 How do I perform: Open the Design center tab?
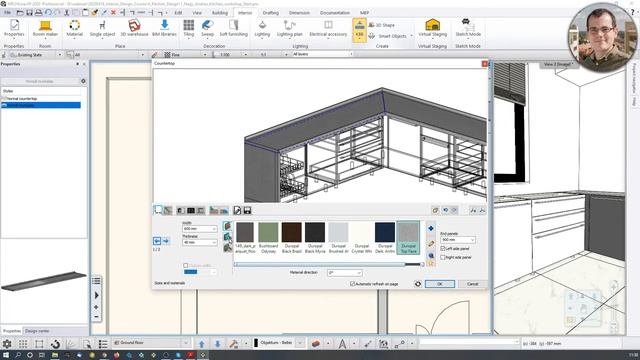point(37,331)
